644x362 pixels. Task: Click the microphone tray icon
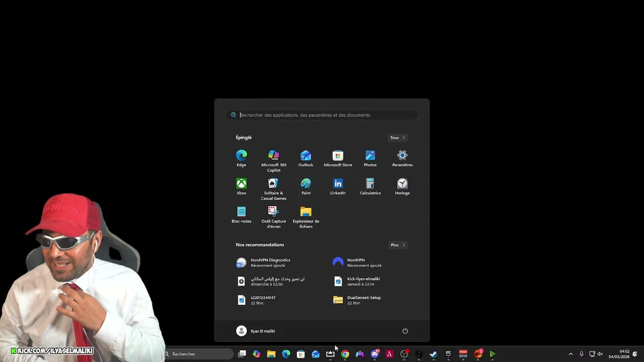[x=582, y=354]
